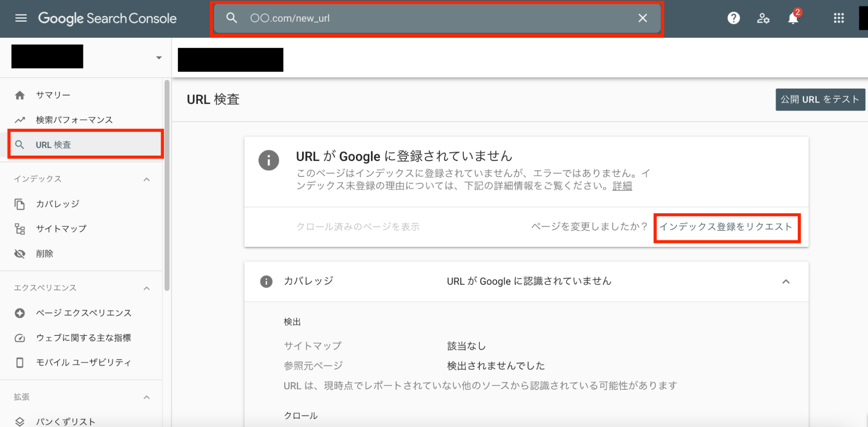
Task: Open the hamburger main menu
Action: point(21,18)
